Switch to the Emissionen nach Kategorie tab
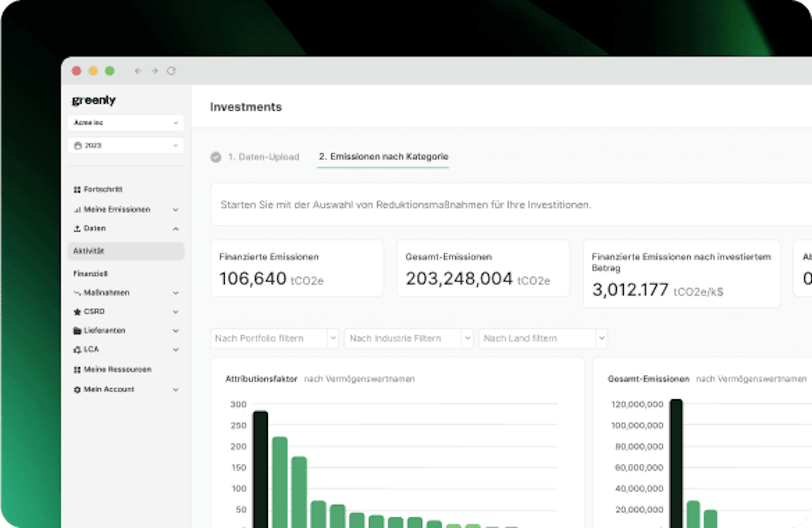The width and height of the screenshot is (812, 528). click(383, 157)
